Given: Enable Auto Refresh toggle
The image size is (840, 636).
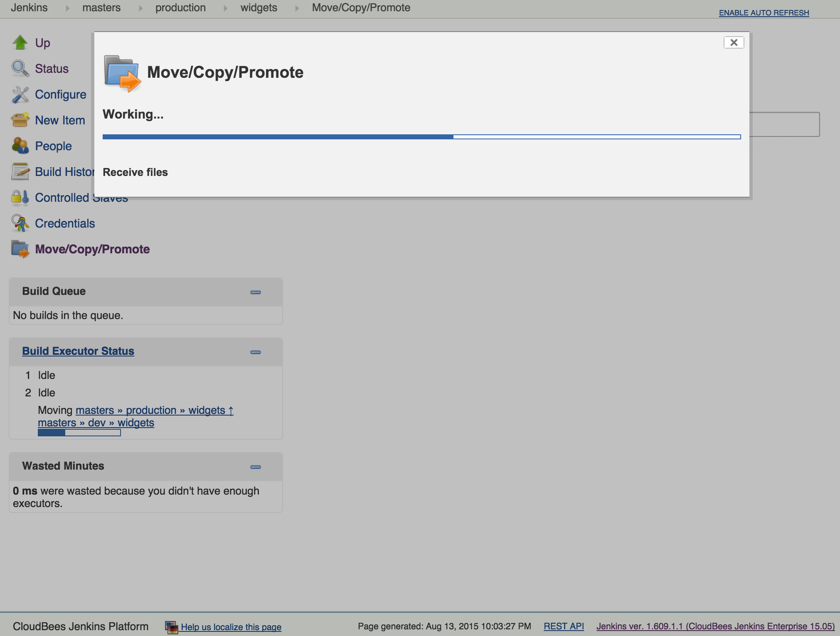Looking at the screenshot, I should (764, 11).
